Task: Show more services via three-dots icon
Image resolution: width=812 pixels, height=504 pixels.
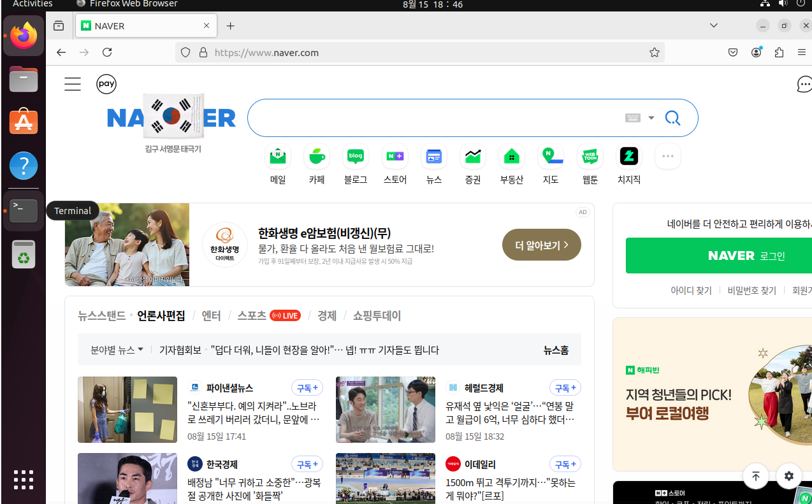Action: coord(668,156)
